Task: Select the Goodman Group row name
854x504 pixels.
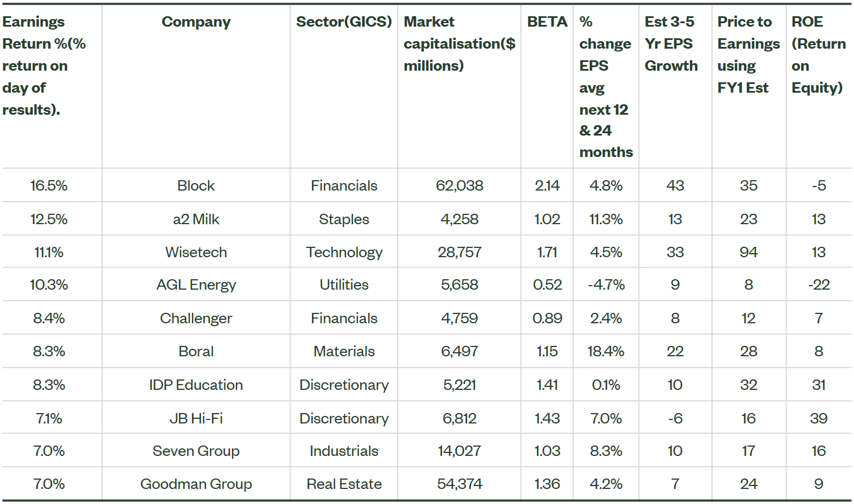Action: (196, 484)
